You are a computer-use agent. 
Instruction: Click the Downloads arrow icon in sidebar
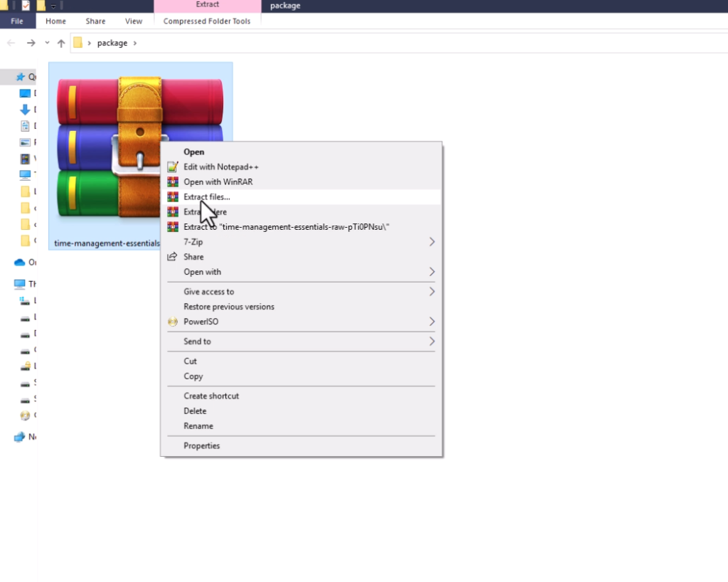click(26, 110)
